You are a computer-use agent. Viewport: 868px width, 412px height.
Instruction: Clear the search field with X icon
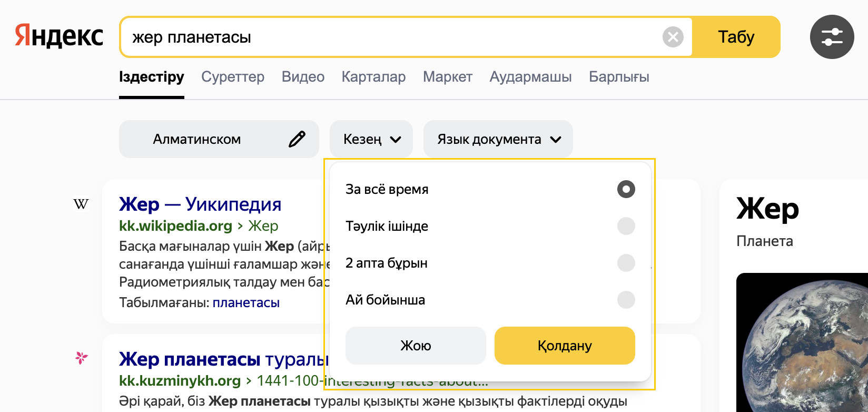(x=673, y=37)
